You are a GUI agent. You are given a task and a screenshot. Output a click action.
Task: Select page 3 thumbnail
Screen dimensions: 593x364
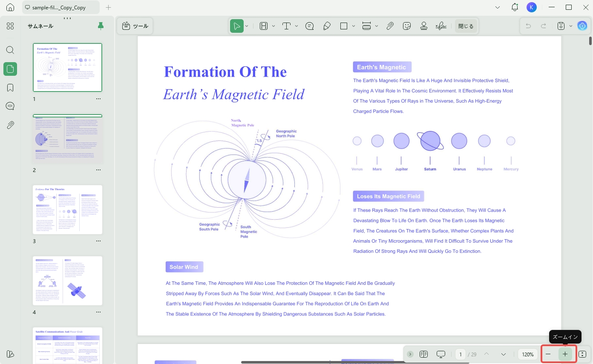point(68,209)
